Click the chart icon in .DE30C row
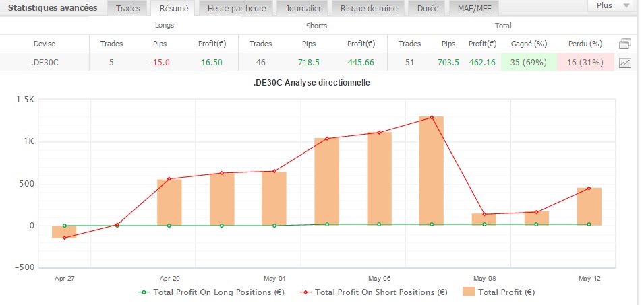 click(x=624, y=63)
